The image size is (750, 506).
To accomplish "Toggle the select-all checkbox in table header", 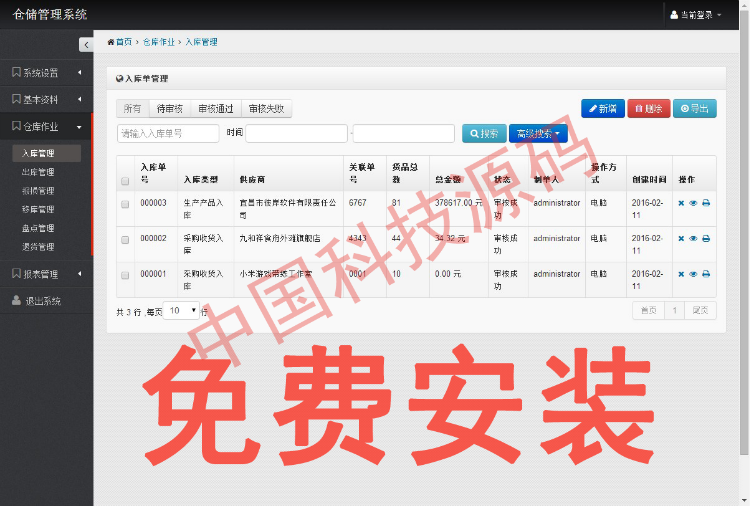I will point(125,181).
